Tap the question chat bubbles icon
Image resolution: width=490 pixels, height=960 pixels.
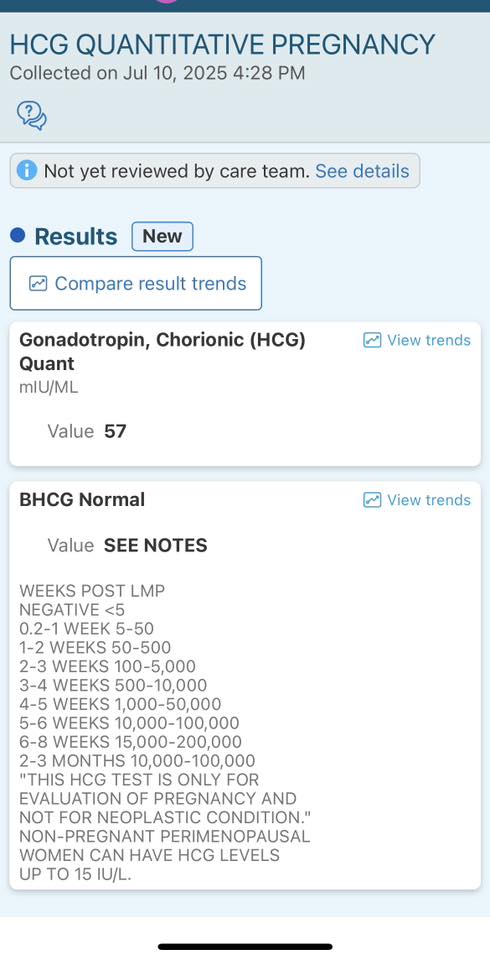click(32, 115)
